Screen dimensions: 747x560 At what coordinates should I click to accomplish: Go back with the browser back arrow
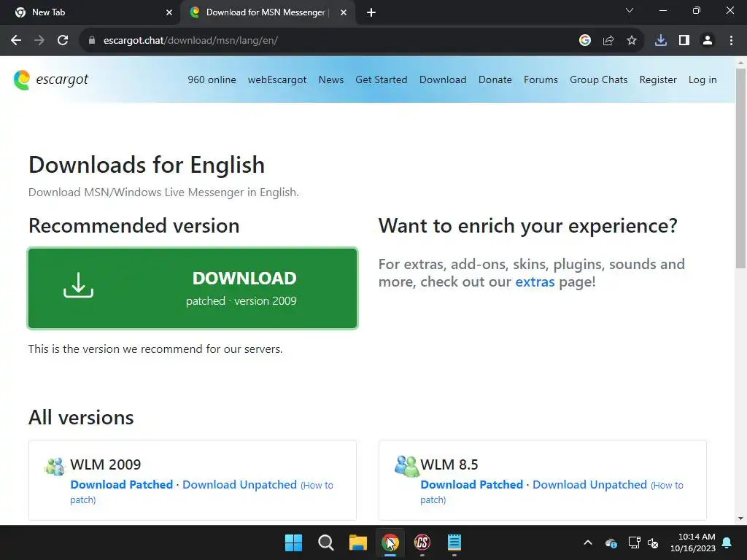pyautogui.click(x=16, y=41)
